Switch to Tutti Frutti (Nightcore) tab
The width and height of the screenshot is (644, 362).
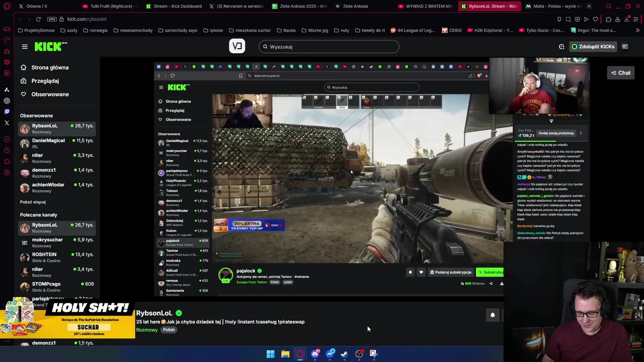110,6
